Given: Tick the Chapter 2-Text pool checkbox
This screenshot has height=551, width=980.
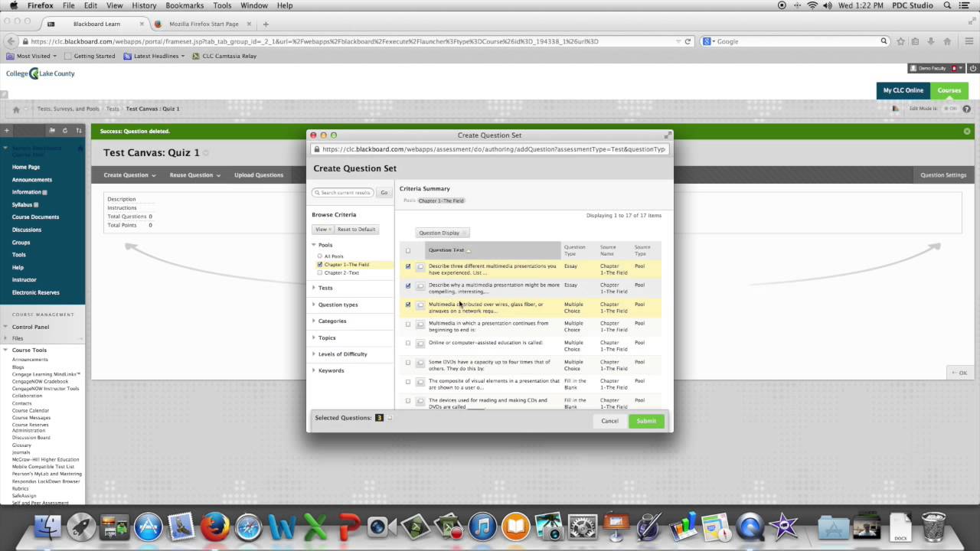Looking at the screenshot, I should [x=320, y=272].
